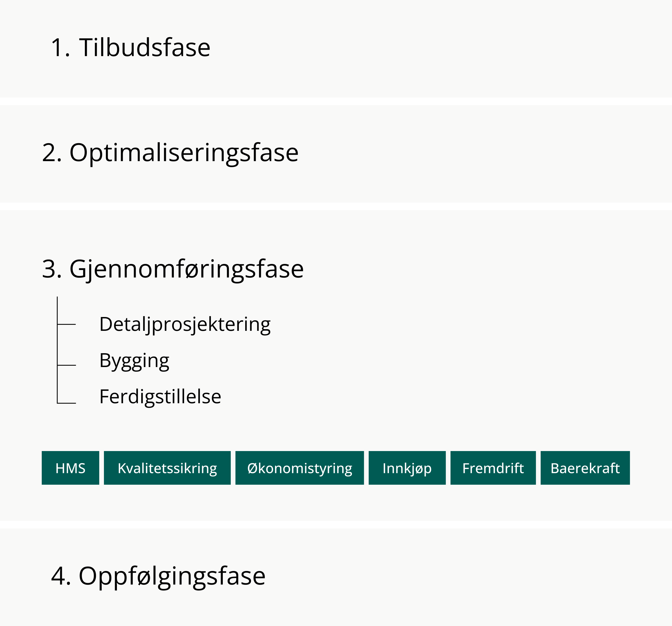
Task: Click the Innkjøp green button
Action: click(407, 468)
